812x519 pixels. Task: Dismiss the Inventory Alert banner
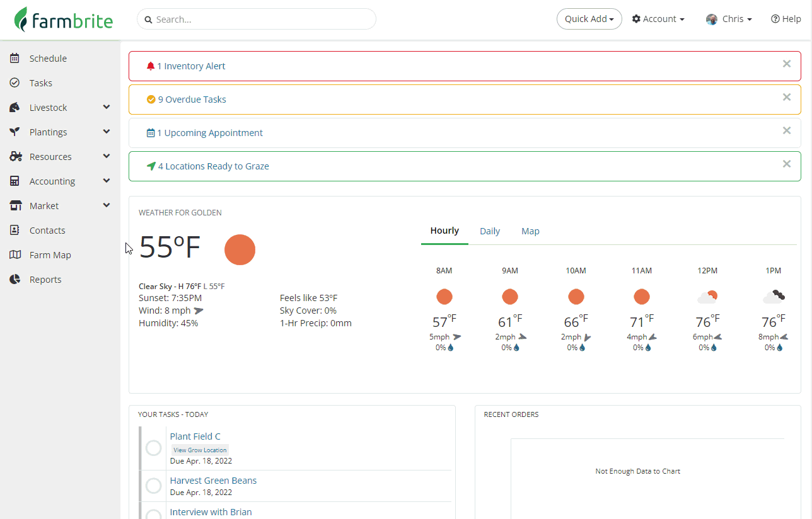click(787, 64)
